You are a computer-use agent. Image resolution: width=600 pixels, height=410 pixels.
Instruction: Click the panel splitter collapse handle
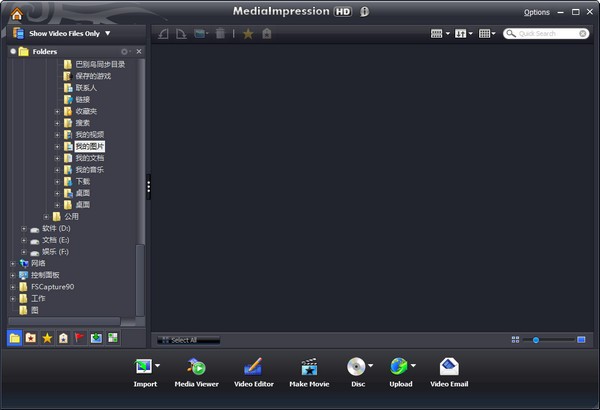click(148, 187)
